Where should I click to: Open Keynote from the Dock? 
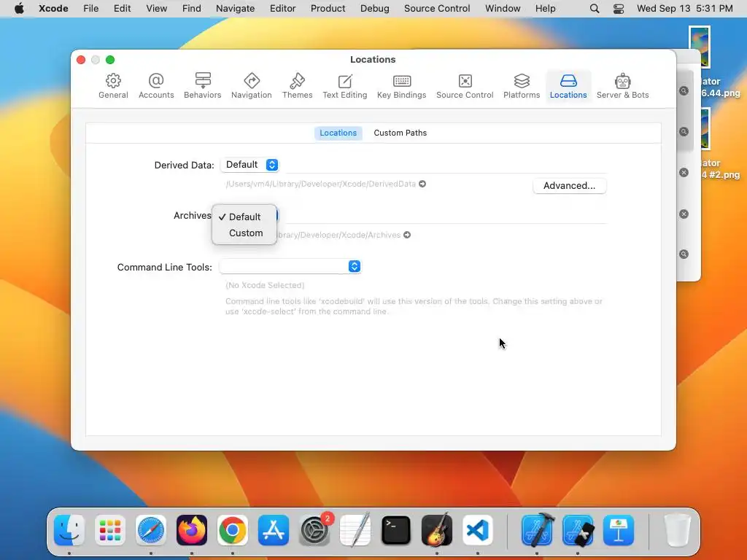click(619, 530)
